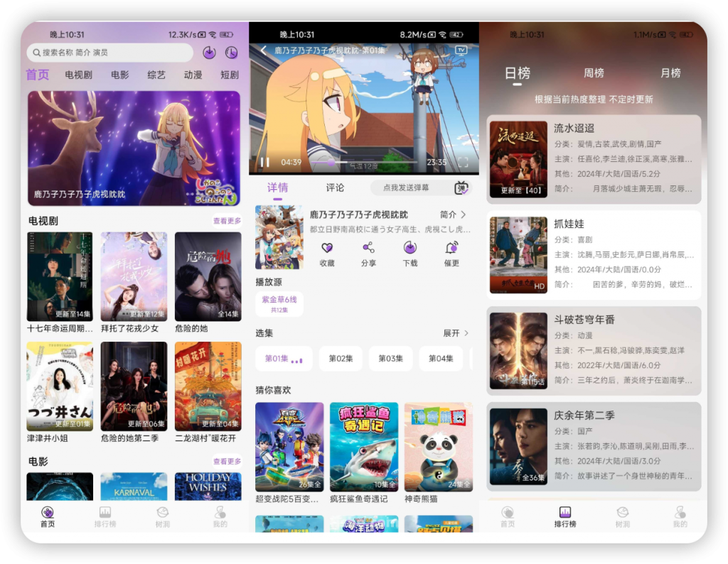Tap the 催更 bell icon
The width and height of the screenshot is (728, 564).
click(x=451, y=248)
